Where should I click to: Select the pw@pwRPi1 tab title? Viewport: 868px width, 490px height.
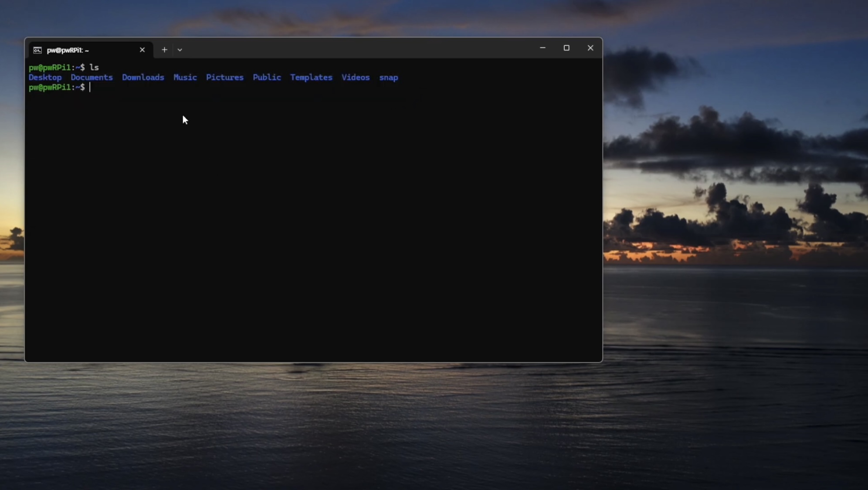pos(68,50)
